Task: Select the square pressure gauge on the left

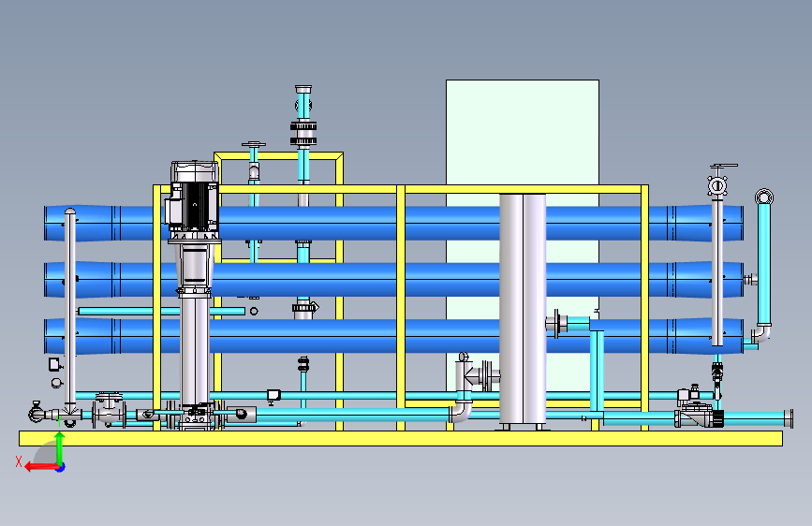Action: [54, 364]
